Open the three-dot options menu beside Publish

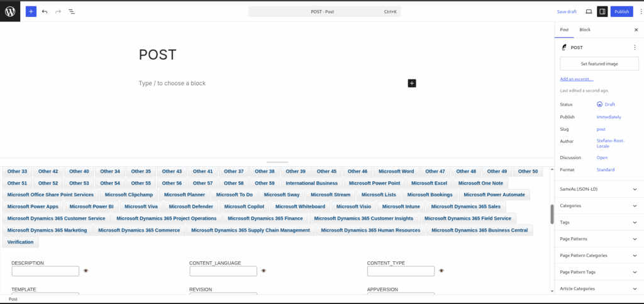641,11
